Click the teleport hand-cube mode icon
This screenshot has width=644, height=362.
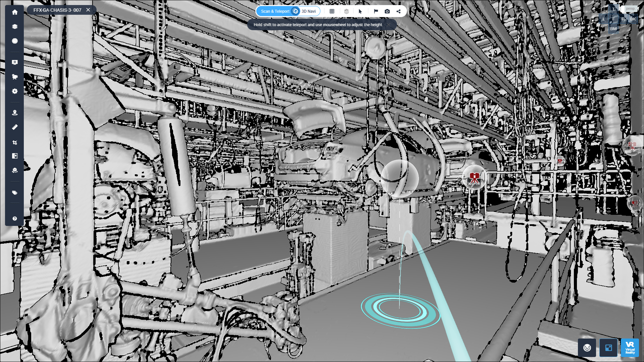point(295,11)
